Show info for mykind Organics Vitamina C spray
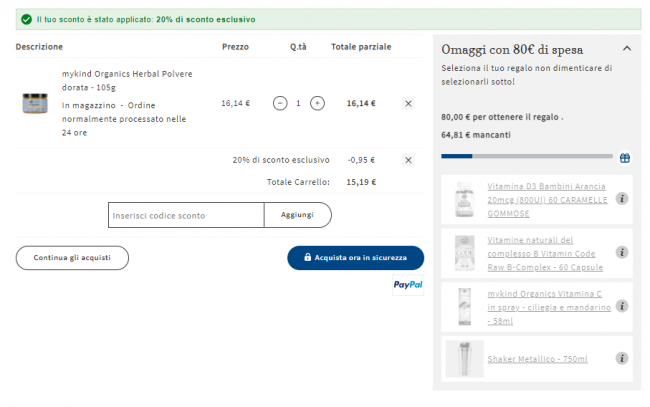 click(x=622, y=306)
